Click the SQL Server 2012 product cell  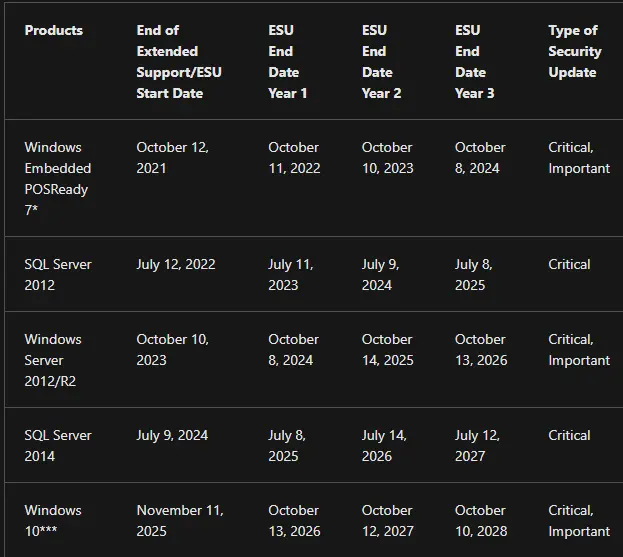pyautogui.click(x=58, y=275)
